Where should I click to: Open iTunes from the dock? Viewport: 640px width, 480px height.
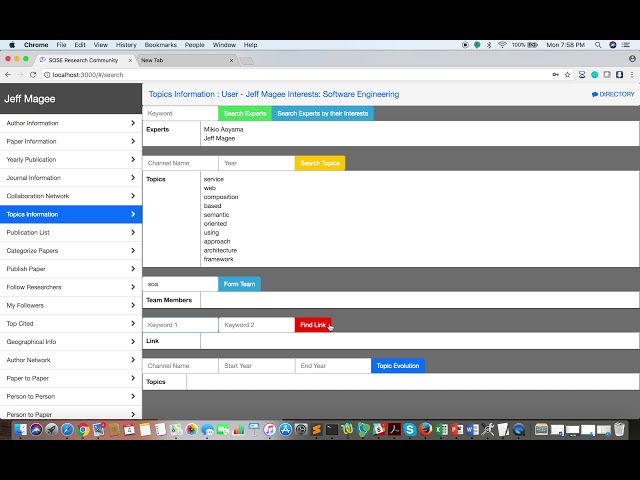point(269,429)
